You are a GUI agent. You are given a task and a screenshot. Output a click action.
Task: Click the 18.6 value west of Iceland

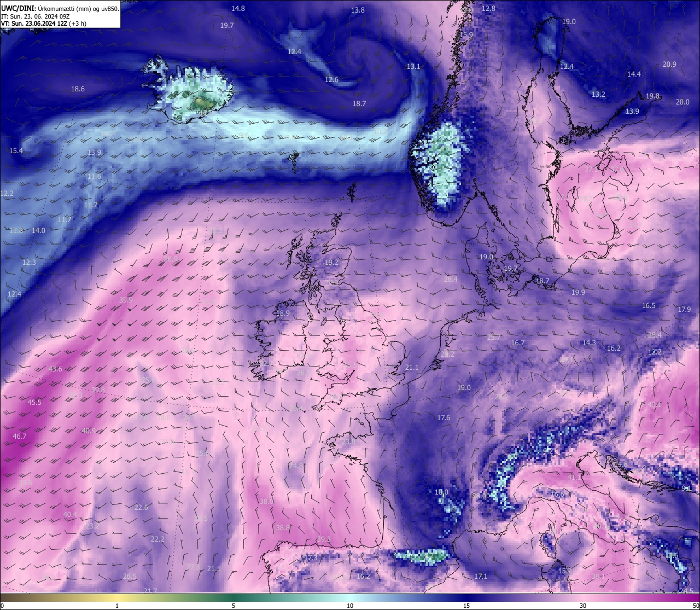coord(78,89)
